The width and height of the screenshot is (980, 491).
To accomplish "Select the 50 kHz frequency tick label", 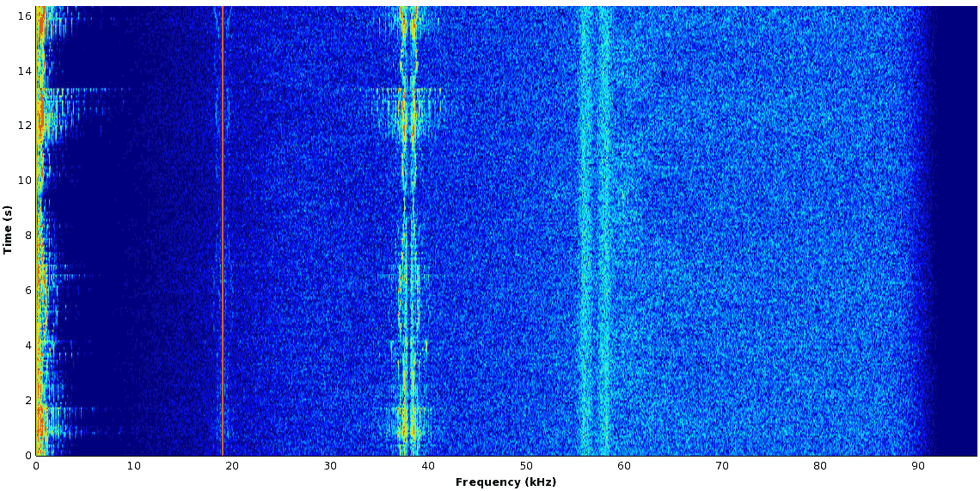I will tap(526, 466).
